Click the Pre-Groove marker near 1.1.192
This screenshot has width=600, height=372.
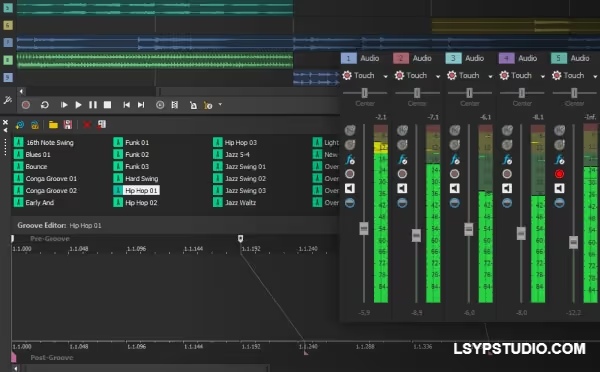click(240, 238)
